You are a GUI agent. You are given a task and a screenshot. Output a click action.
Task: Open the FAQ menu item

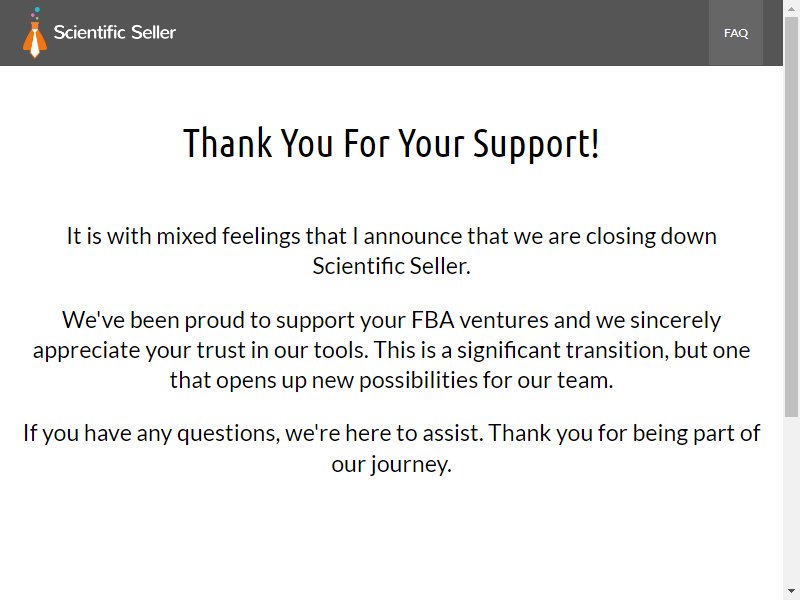[736, 33]
